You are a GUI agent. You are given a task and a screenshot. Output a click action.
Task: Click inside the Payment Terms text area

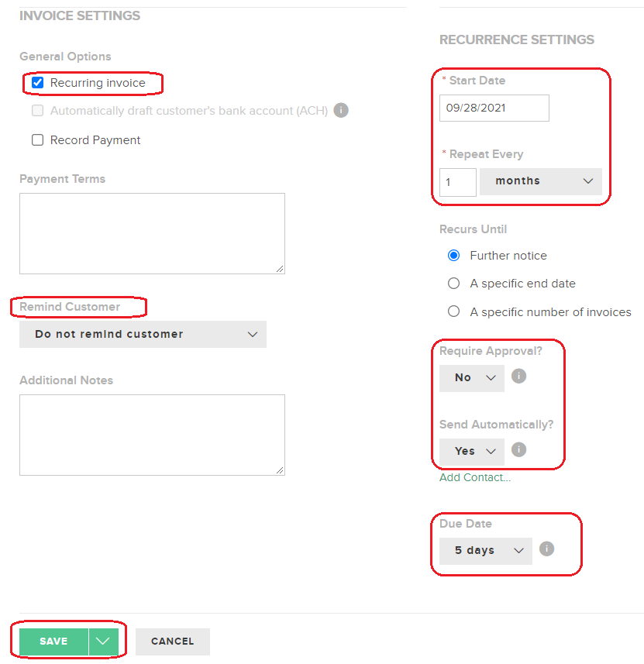pyautogui.click(x=152, y=233)
